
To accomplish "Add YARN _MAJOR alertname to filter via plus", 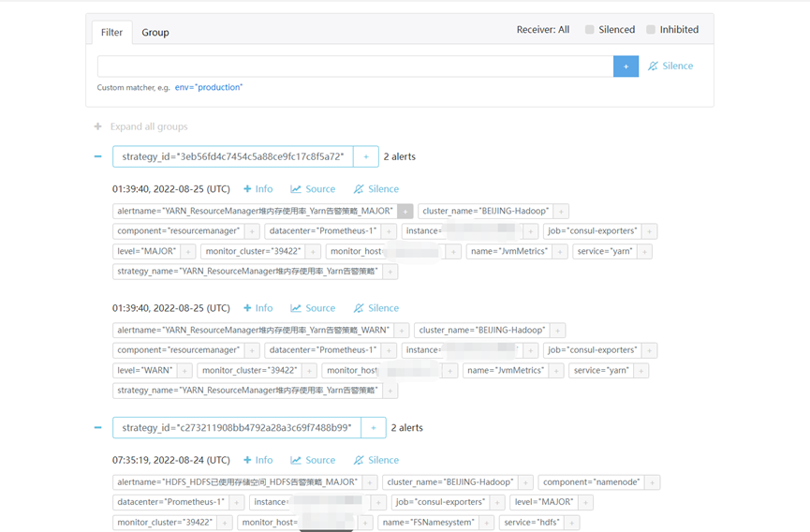I will click(405, 212).
